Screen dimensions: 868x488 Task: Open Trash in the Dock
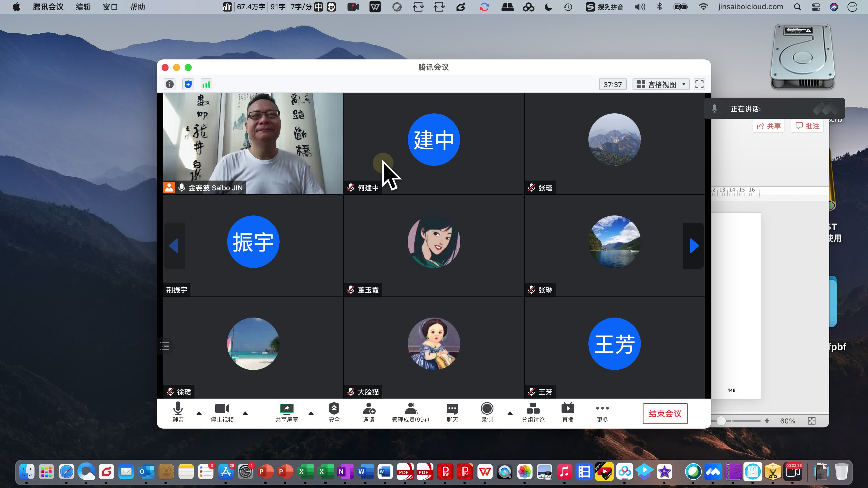tap(841, 472)
